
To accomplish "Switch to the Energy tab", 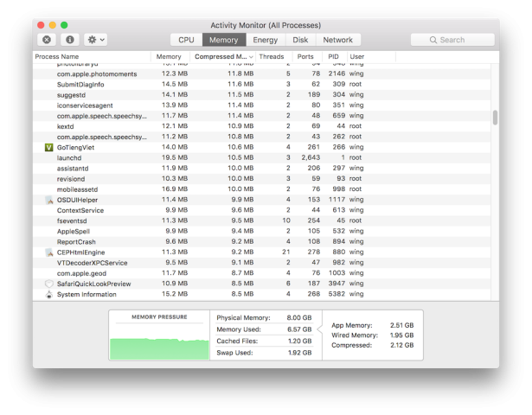I will click(x=265, y=40).
